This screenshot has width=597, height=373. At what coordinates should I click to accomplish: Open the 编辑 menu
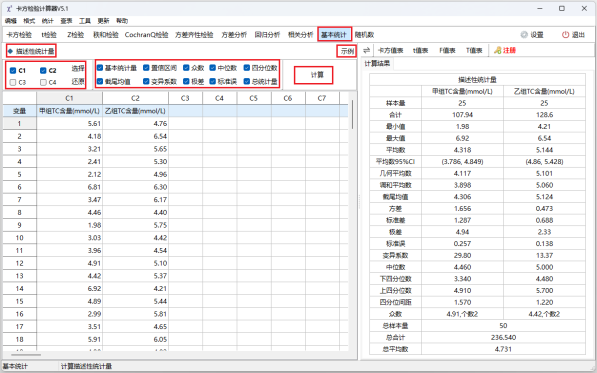pos(11,21)
